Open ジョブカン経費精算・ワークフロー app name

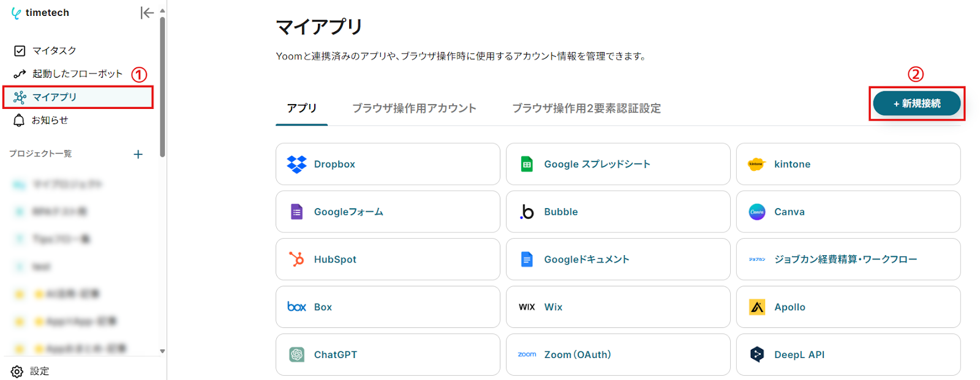click(x=846, y=259)
